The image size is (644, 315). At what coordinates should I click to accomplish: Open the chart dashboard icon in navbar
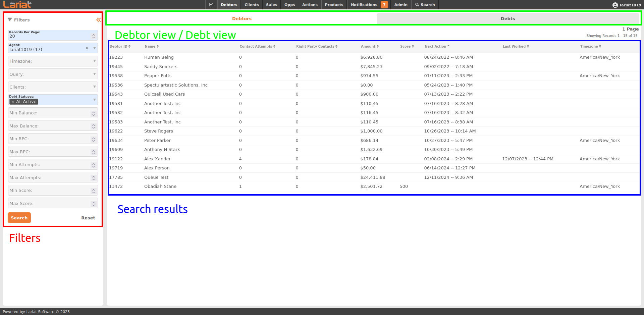click(x=211, y=5)
